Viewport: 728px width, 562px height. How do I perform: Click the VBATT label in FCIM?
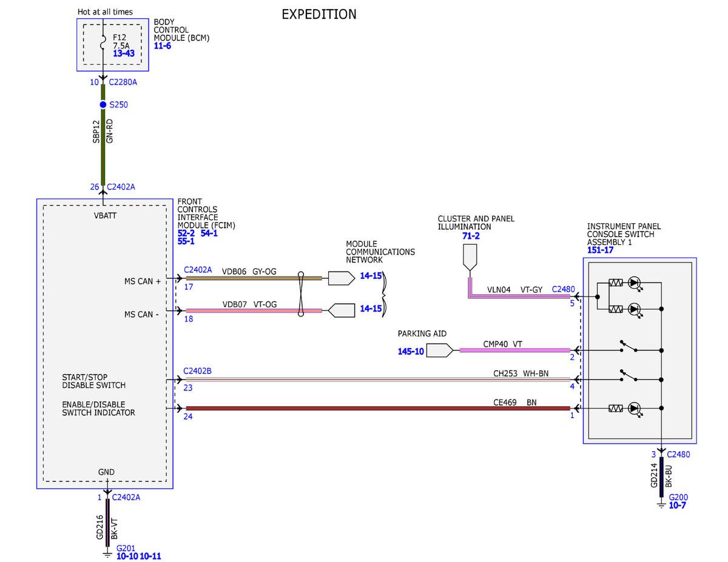click(106, 215)
